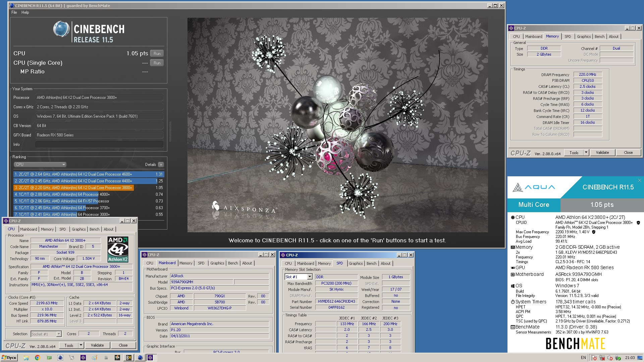This screenshot has width=644, height=362.
Task: Click the pinned purple CPU-Z chip icon
Action: pyautogui.click(x=83, y=358)
